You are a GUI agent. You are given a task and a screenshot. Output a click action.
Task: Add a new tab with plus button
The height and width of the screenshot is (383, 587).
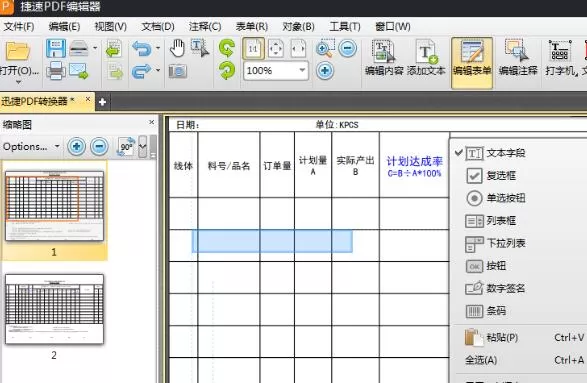click(x=102, y=102)
